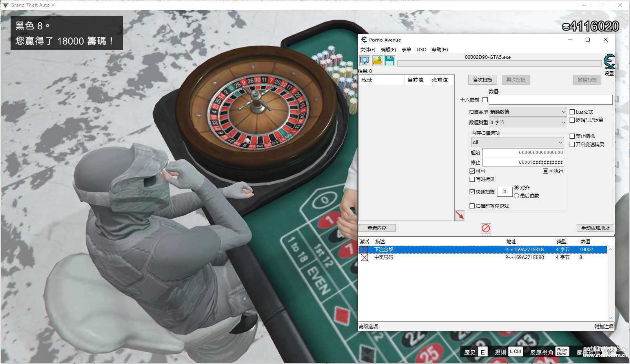
Task: Open the 数值类型 4 字节 dropdown
Action: pyautogui.click(x=528, y=123)
